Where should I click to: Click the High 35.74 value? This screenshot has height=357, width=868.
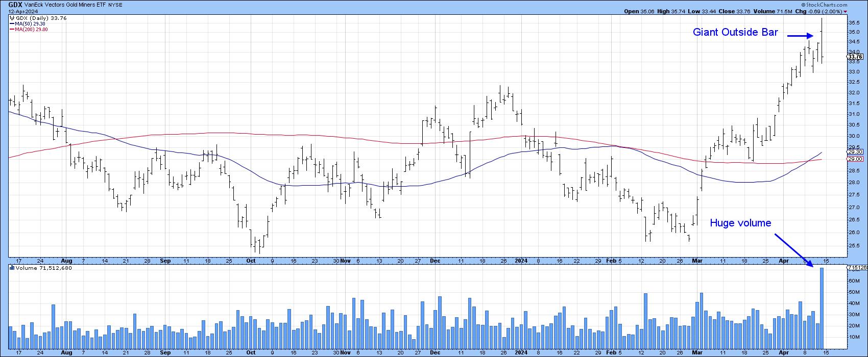[672, 11]
